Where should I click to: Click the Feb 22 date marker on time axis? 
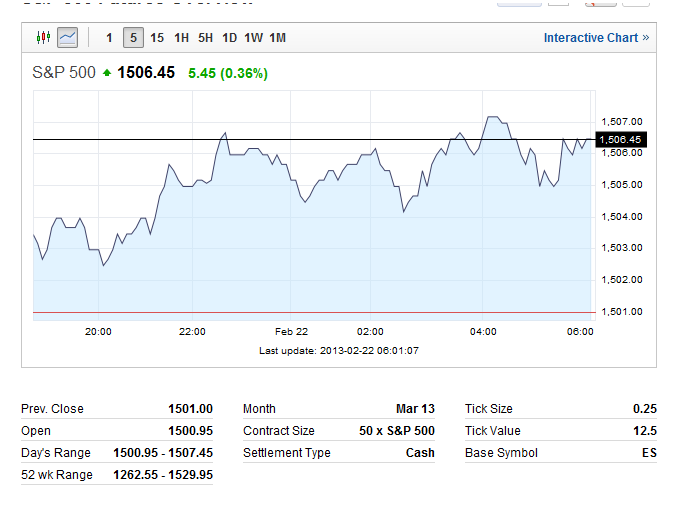point(291,331)
